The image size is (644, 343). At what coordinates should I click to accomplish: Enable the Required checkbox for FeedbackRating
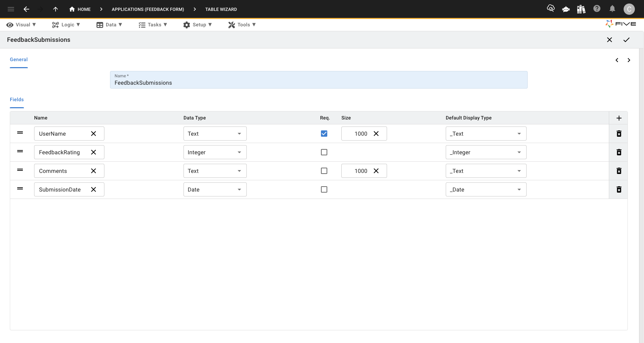click(324, 152)
